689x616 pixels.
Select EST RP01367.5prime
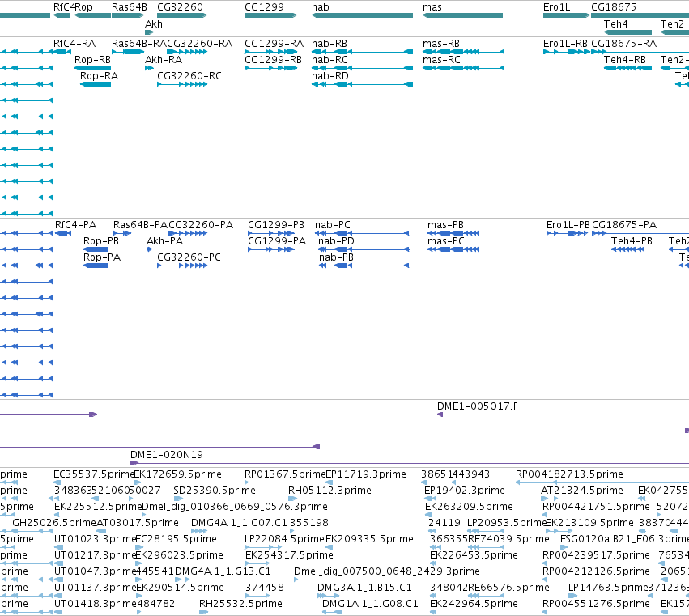[x=285, y=474]
